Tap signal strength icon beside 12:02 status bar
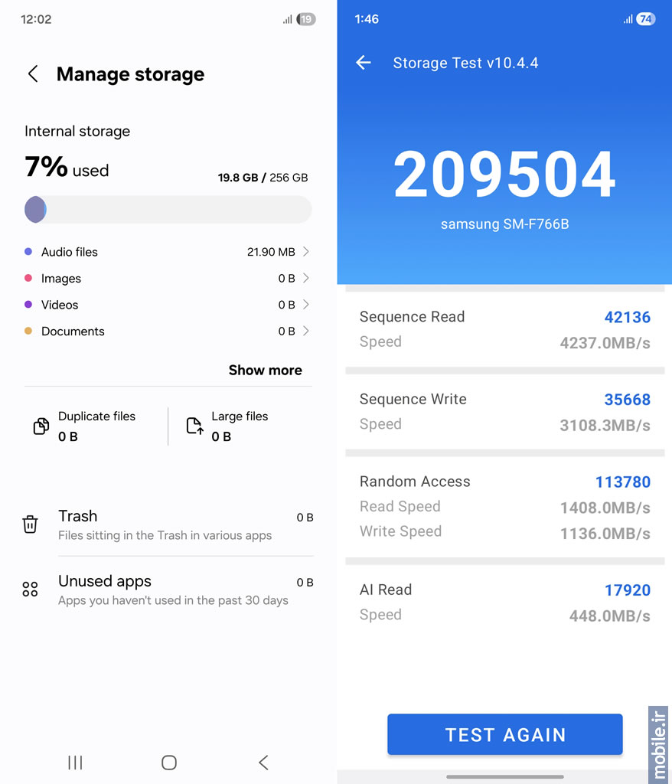 [288, 20]
